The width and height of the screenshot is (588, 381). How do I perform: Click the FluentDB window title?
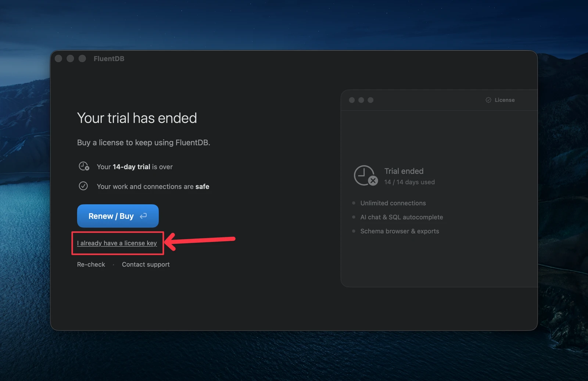[x=109, y=59]
